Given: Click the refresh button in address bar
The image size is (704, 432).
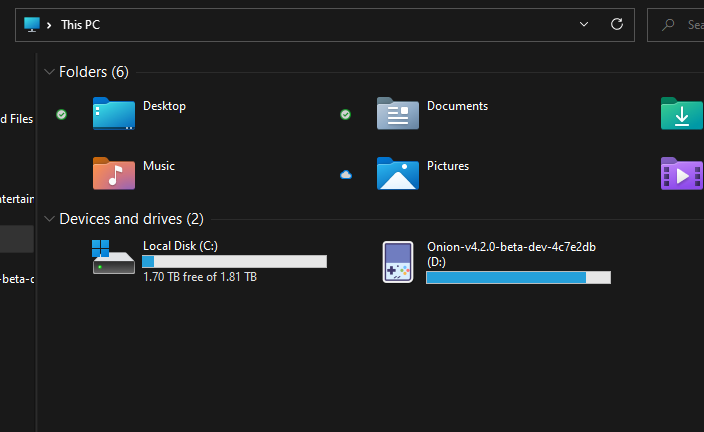Looking at the screenshot, I should 617,24.
